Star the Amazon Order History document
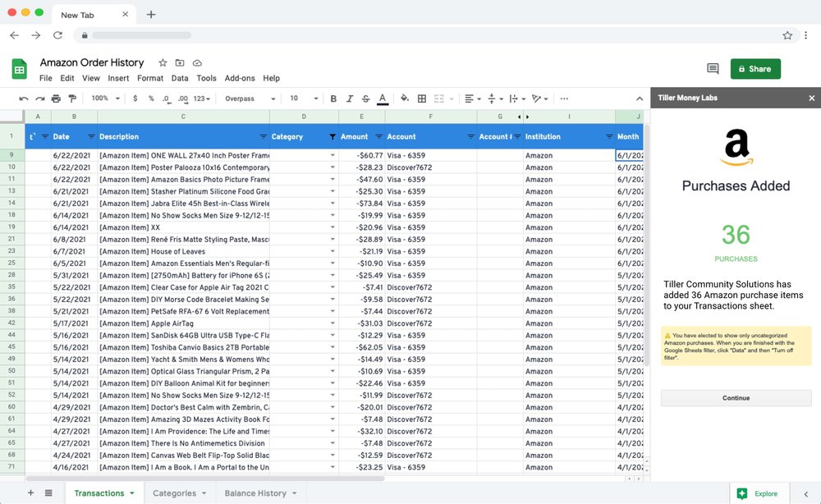Image resolution: width=821 pixels, height=504 pixels. pyautogui.click(x=163, y=63)
